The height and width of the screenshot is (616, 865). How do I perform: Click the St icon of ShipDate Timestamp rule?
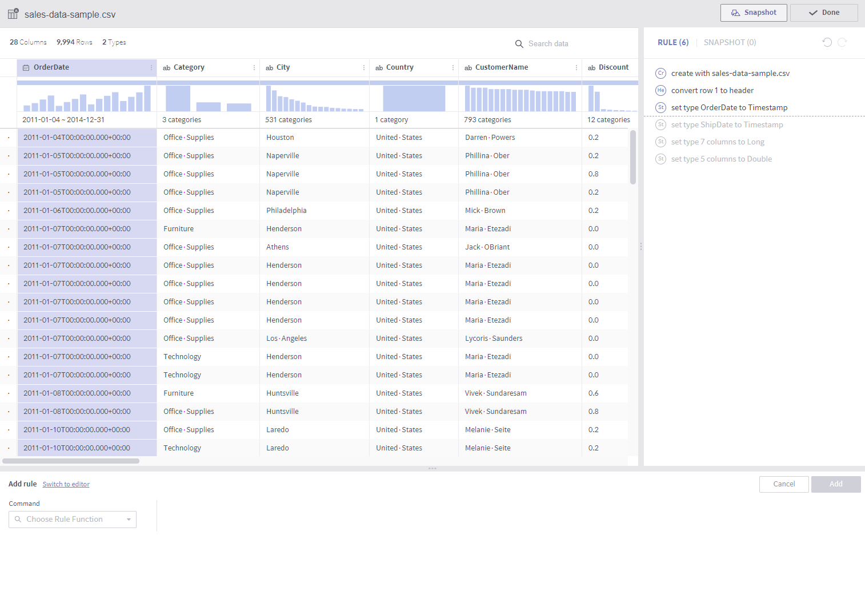[660, 124]
